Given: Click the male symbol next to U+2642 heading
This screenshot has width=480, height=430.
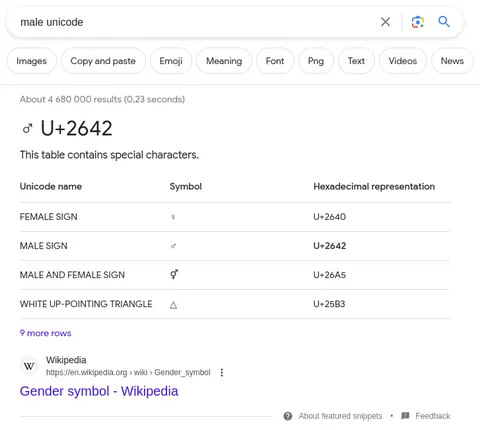Looking at the screenshot, I should (x=27, y=128).
